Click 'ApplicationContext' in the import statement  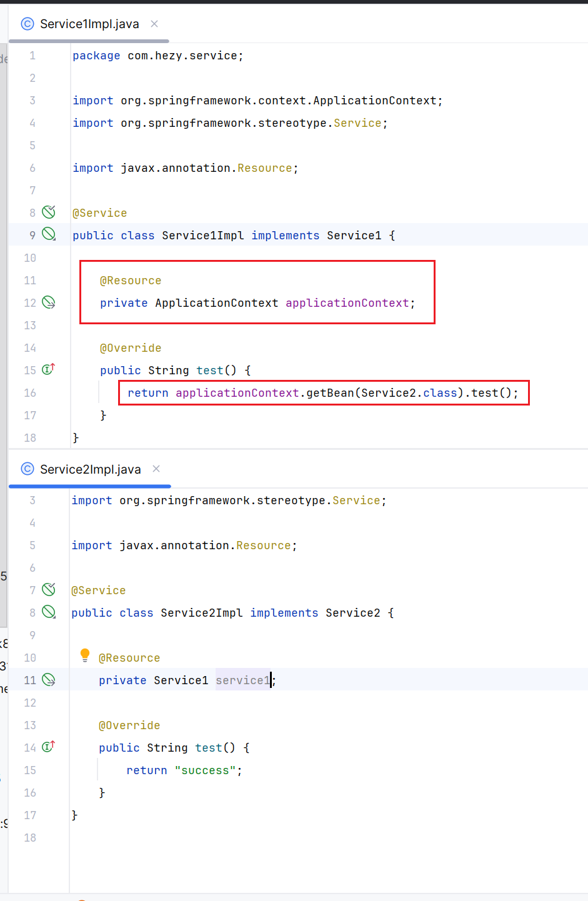[x=374, y=101]
